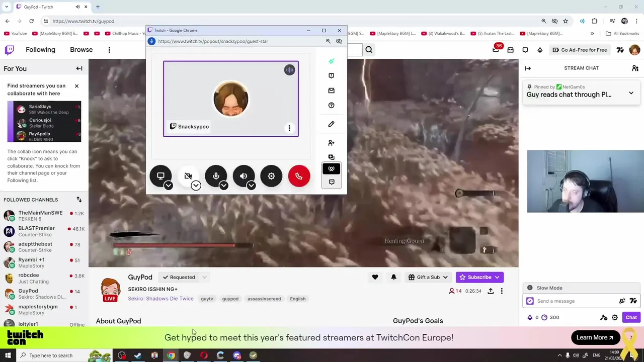Image resolution: width=644 pixels, height=362 pixels.
Task: Open dropdown arrow beside Requested
Action: coord(204,277)
